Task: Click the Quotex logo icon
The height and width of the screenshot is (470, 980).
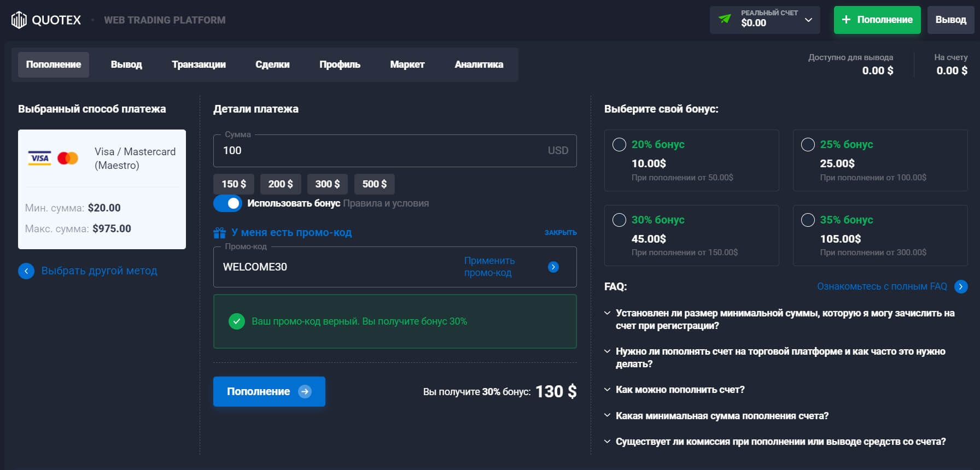Action: (19, 20)
